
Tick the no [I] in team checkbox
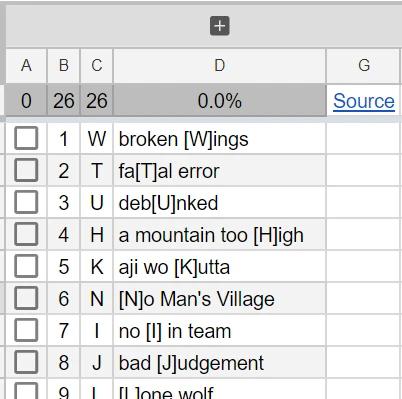click(x=26, y=330)
